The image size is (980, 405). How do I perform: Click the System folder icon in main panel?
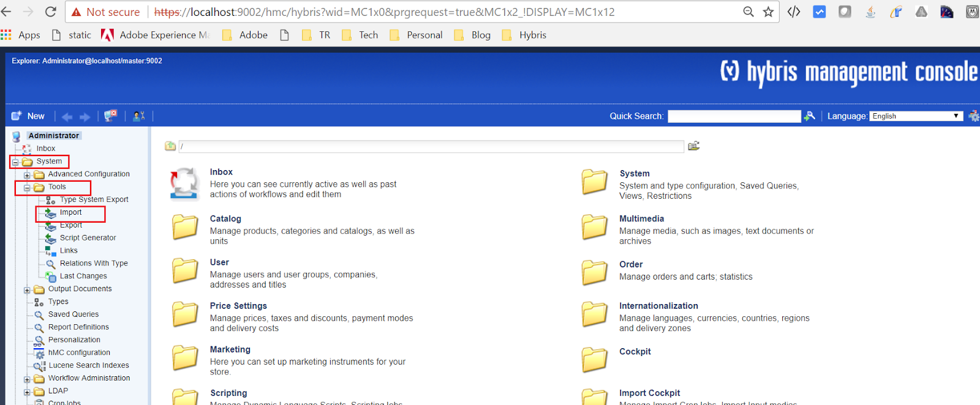click(595, 182)
